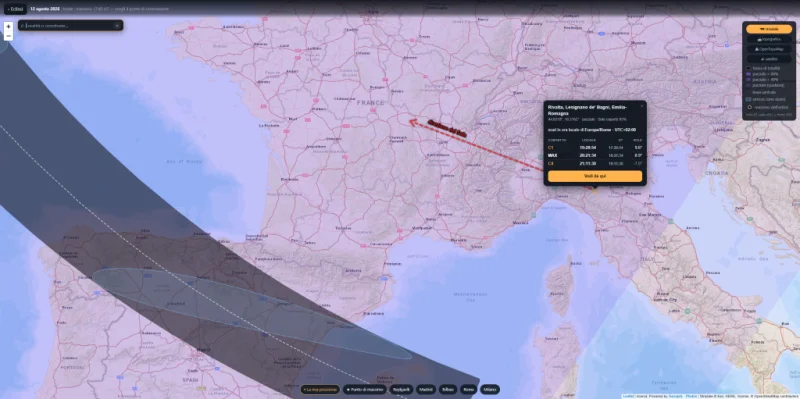Click the 'Vedi da qui' button
This screenshot has height=399, width=800.
pyautogui.click(x=595, y=176)
